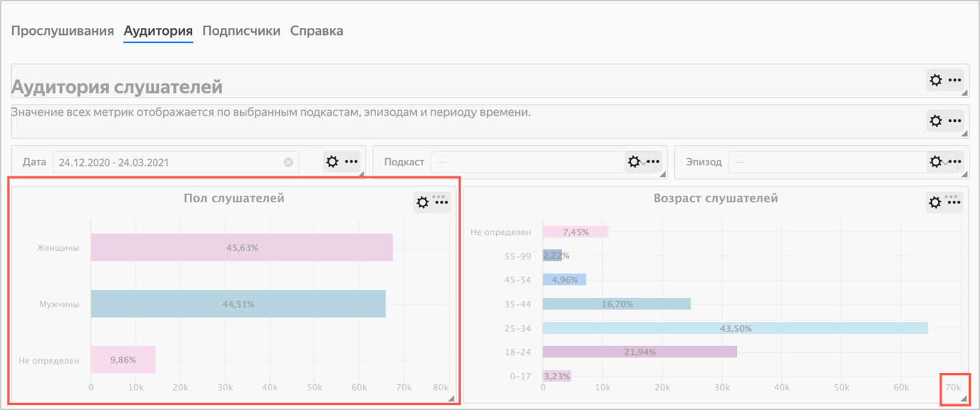This screenshot has height=410, width=980.
Task: Open three-dots menu of Аудитория слушателей title widget
Action: pyautogui.click(x=955, y=81)
